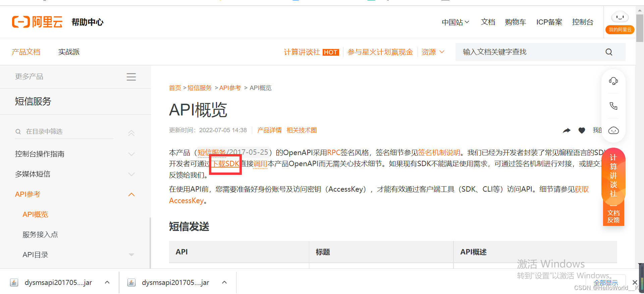The height and width of the screenshot is (294, 644).
Task: Click the robot assistant icon in float bar
Action: (613, 131)
